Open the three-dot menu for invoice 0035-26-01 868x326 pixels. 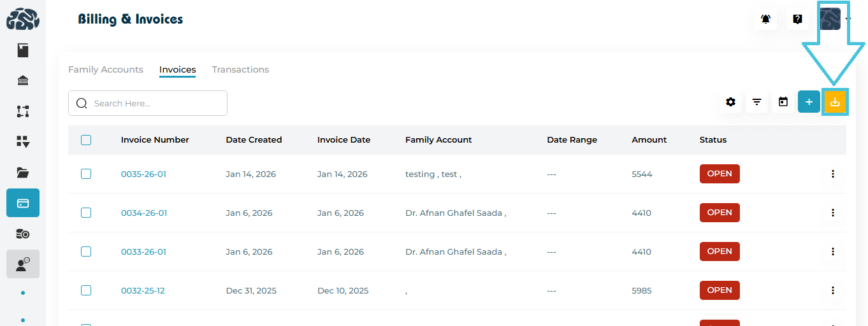pyautogui.click(x=832, y=174)
